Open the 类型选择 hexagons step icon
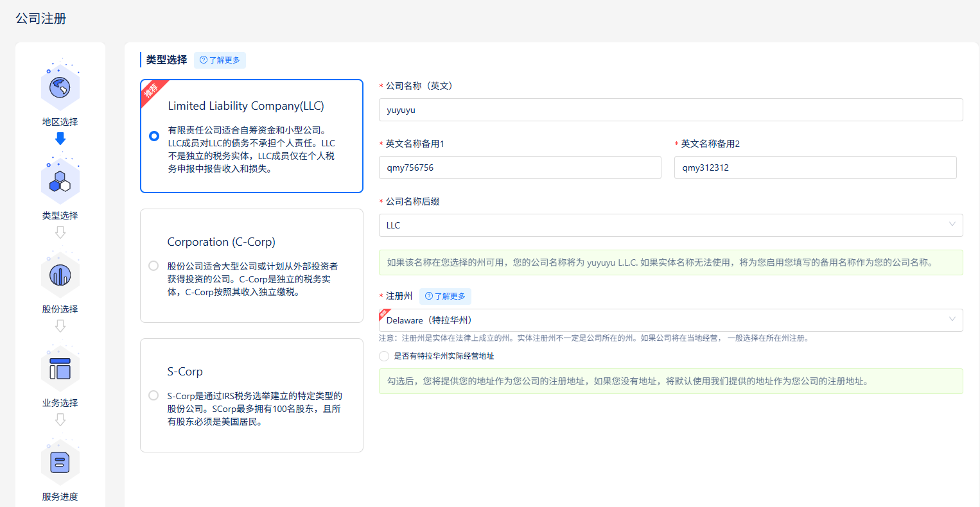This screenshot has height=507, width=980. [60, 181]
